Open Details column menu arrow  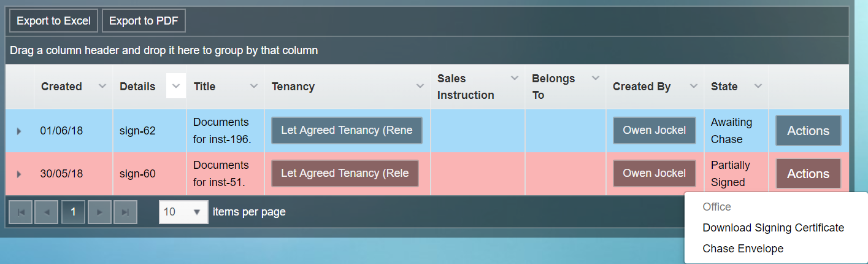176,86
